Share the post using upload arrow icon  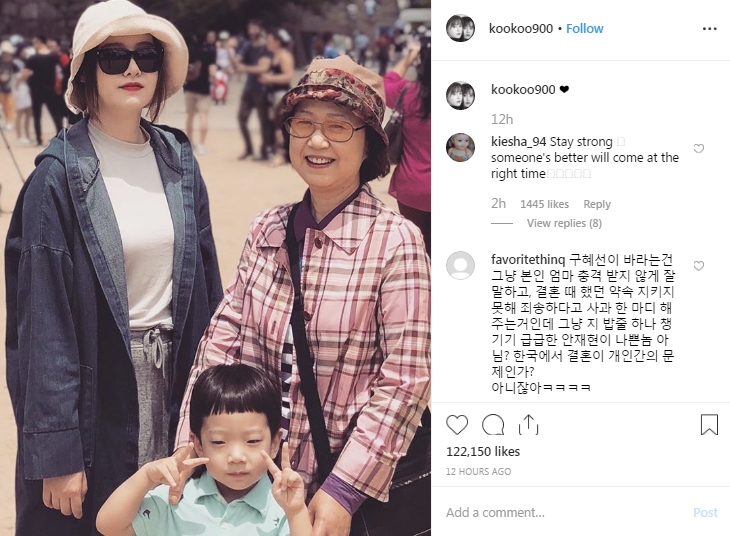click(528, 425)
